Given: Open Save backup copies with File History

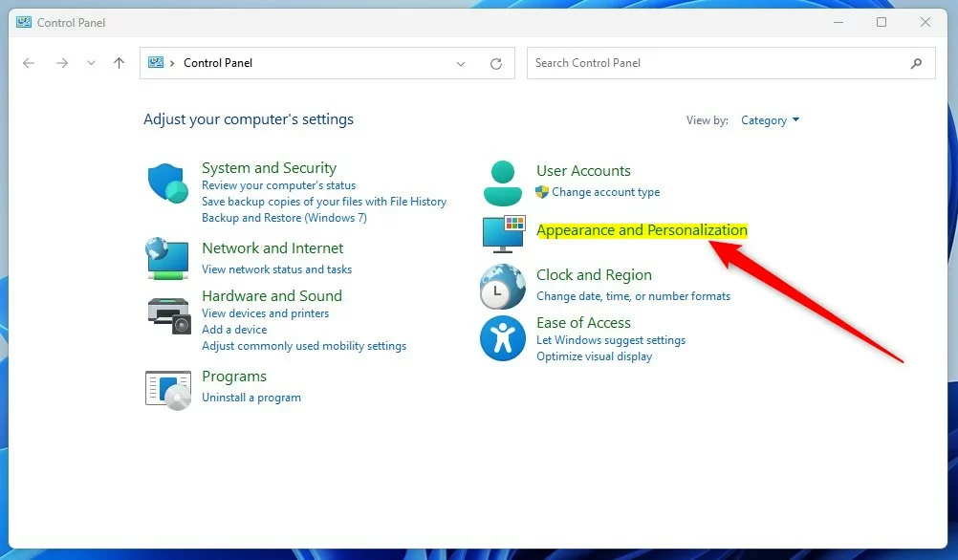Looking at the screenshot, I should [x=324, y=202].
